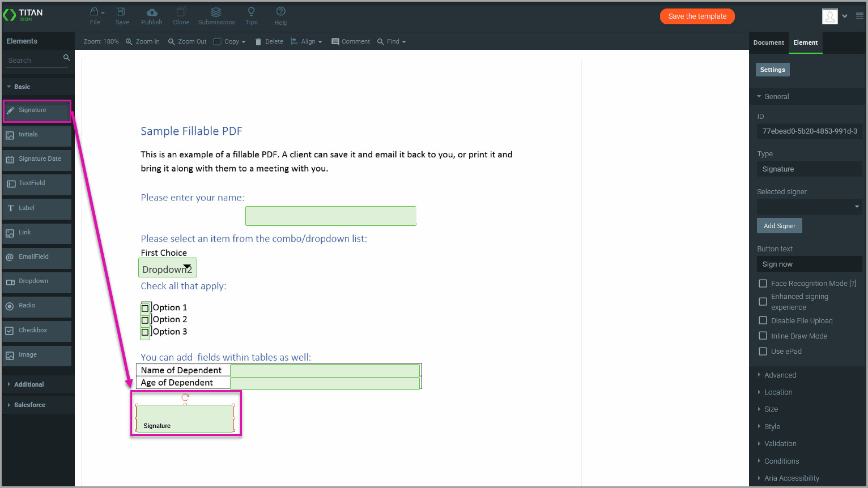Screen dimensions: 868x488
Task: Select the Initials element
Action: (x=37, y=135)
